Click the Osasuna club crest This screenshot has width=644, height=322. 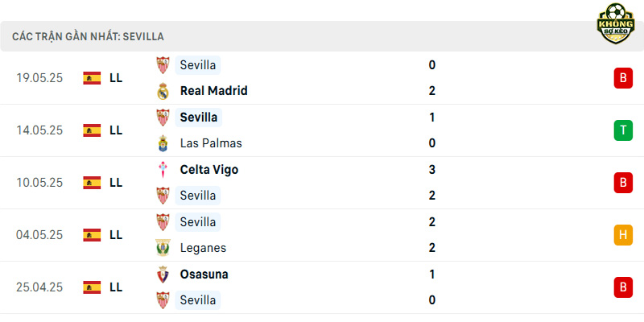[163, 275]
